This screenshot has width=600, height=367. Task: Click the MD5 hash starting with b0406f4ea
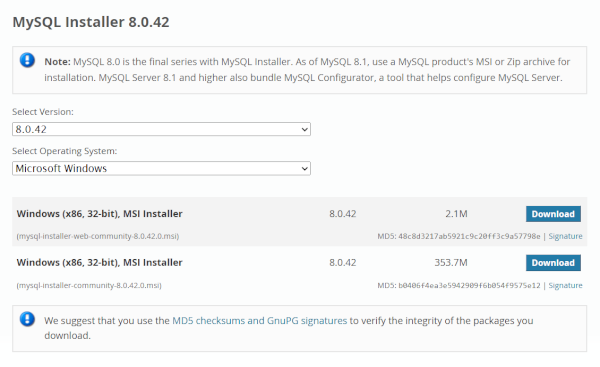point(469,285)
